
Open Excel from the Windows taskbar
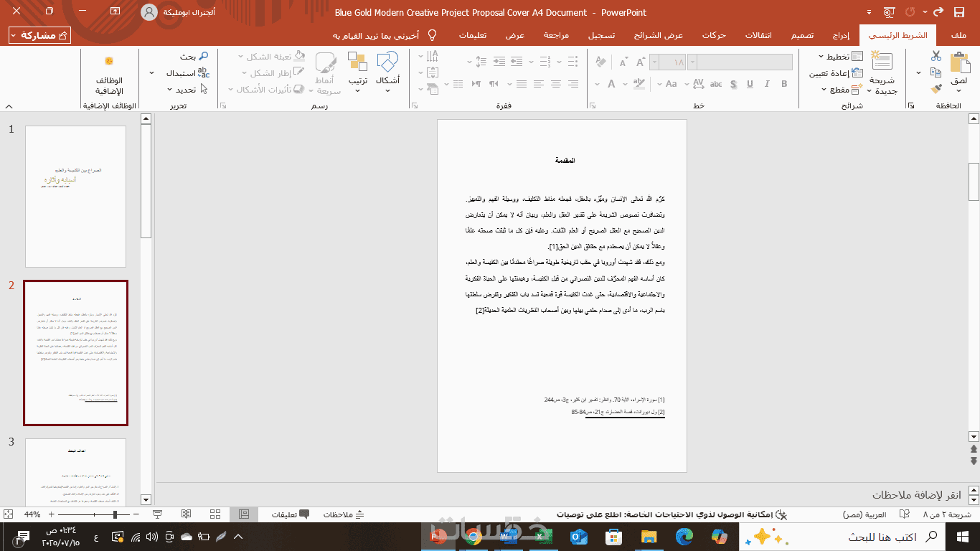pyautogui.click(x=543, y=537)
